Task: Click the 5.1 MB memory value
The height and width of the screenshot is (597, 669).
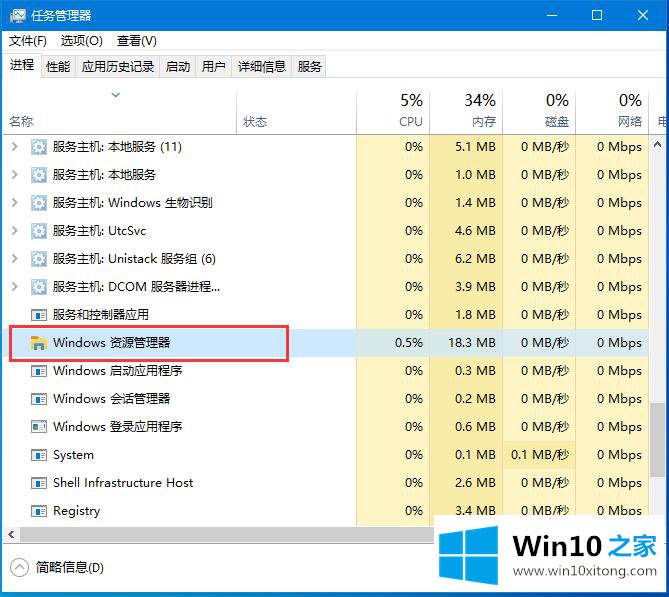Action: 475,147
